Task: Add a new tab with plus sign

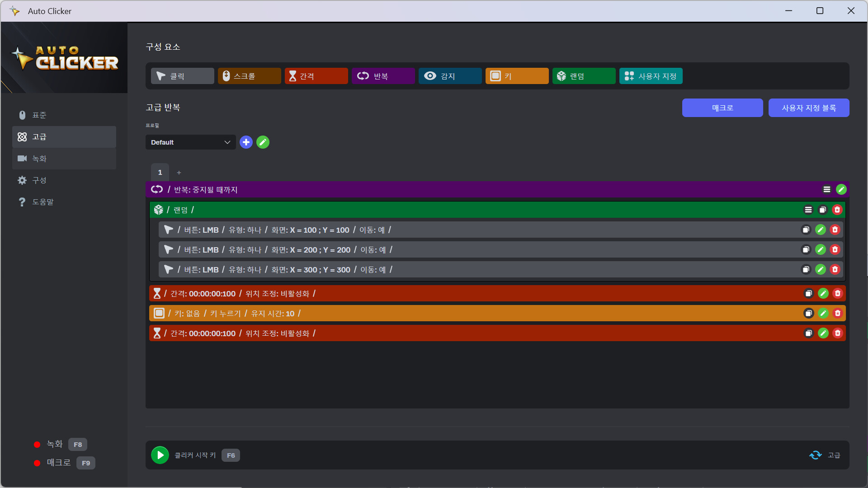Action: 179,173
